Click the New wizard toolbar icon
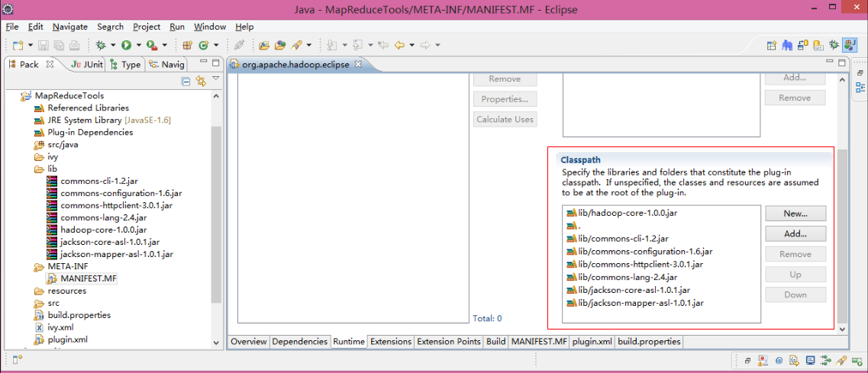 pyautogui.click(x=18, y=45)
